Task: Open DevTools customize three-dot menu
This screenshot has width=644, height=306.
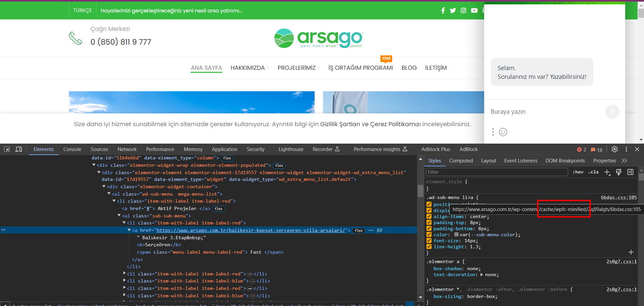Action: click(626, 149)
